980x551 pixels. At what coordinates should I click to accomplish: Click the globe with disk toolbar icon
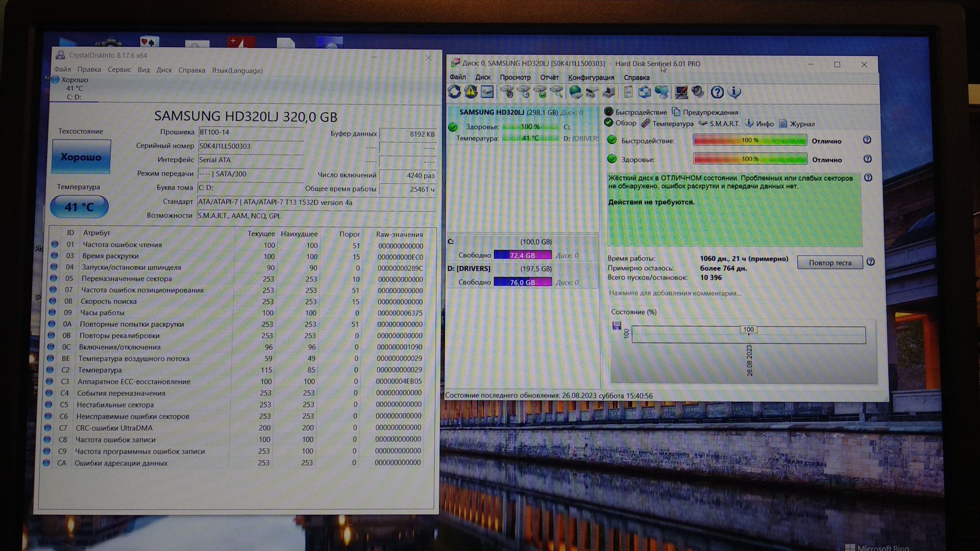[x=575, y=92]
